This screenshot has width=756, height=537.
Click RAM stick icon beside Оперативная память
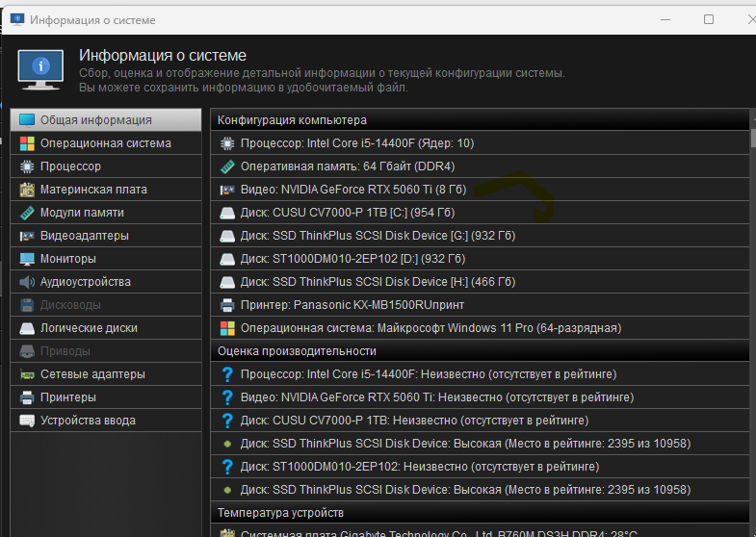(x=227, y=166)
